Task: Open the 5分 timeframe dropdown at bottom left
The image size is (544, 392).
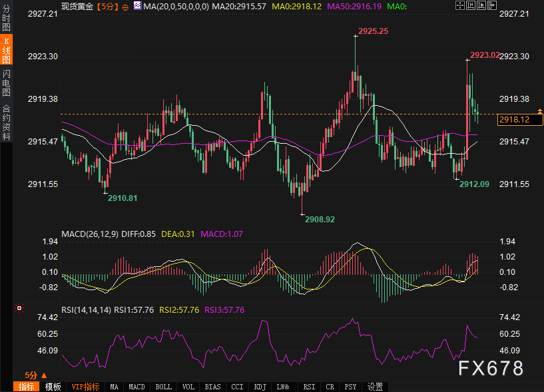Action: pos(36,375)
